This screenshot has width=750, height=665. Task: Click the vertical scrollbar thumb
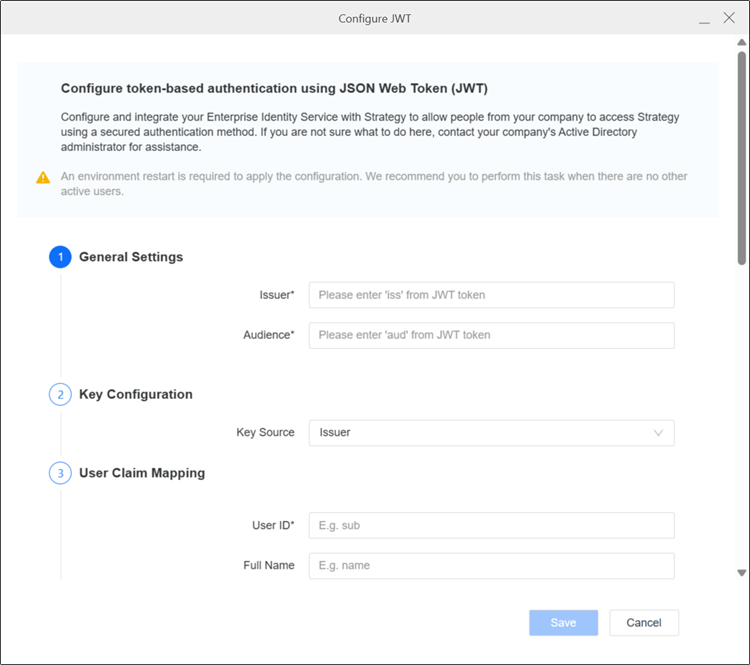tap(741, 150)
